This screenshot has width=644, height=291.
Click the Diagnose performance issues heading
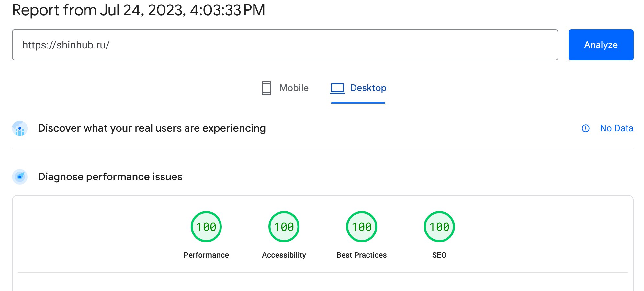click(x=110, y=177)
